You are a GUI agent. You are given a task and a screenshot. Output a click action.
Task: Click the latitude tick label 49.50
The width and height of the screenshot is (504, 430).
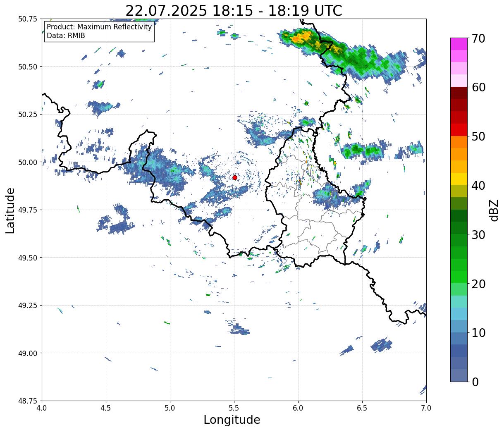pos(28,258)
